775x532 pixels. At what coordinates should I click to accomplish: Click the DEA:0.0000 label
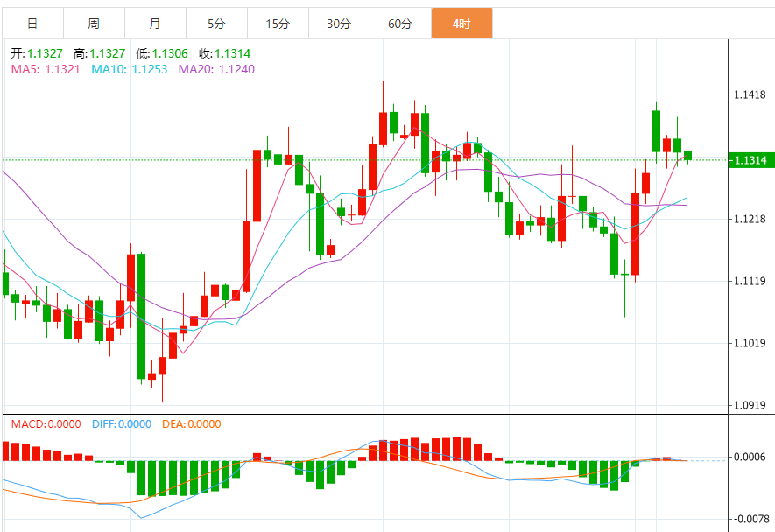[x=191, y=423]
